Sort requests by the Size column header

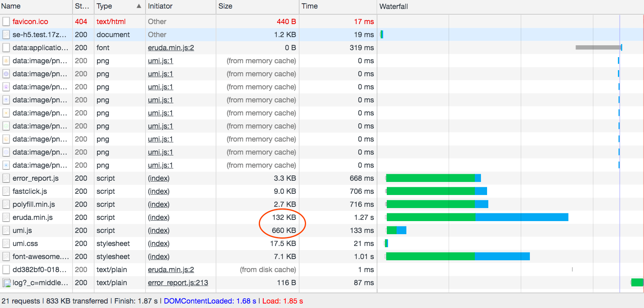257,7
